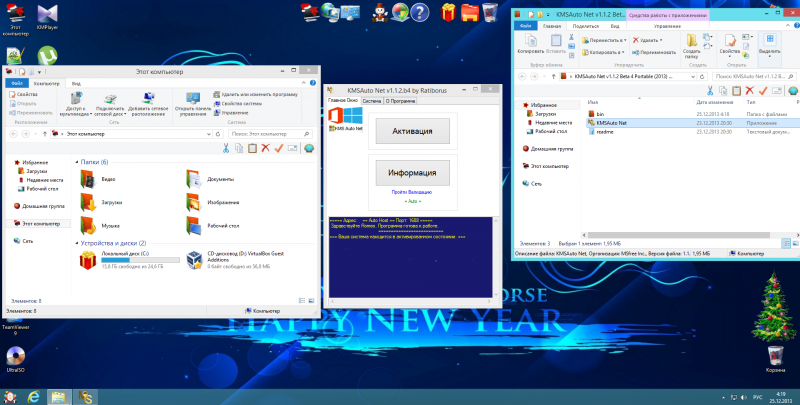This screenshot has height=405, width=800.
Task: Sort by the Имя column header
Action: pos(593,103)
